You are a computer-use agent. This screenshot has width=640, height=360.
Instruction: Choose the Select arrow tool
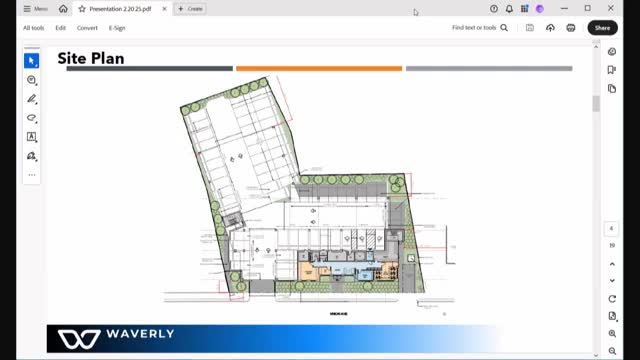point(31,61)
